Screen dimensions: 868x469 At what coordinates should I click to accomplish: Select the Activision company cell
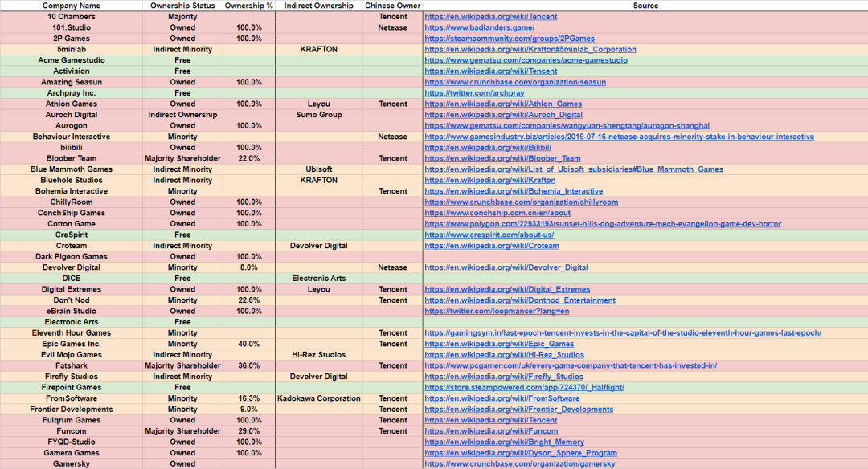coord(72,71)
